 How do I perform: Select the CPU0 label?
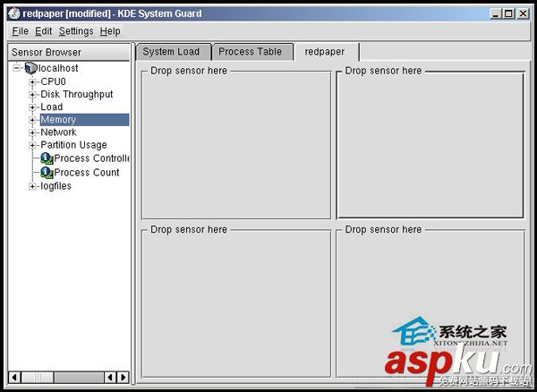pos(53,81)
